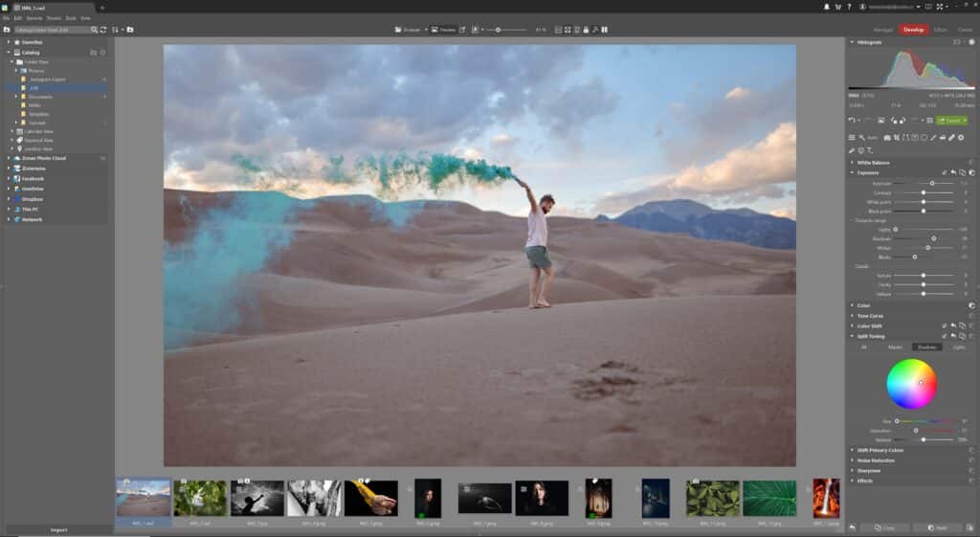Viewport: 980px width, 537px height.
Task: Toggle the Color Shift group switch
Action: click(972, 325)
